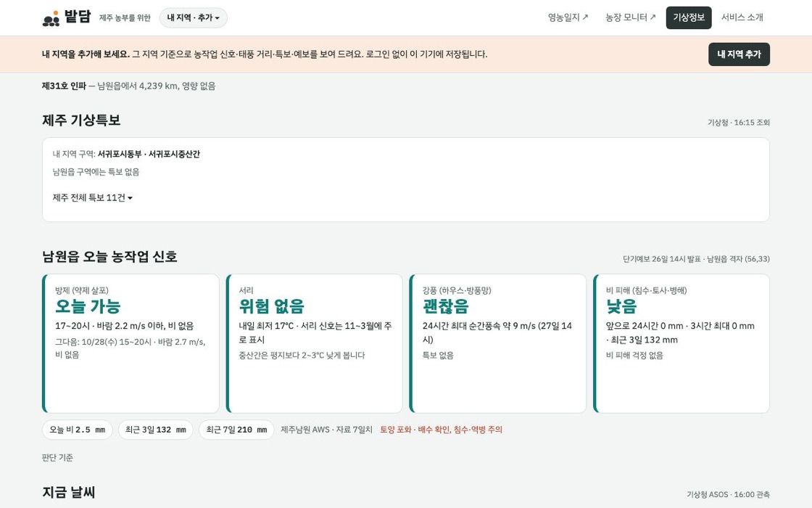Viewport: 812px width, 508px height.
Task: Click 중산간은 평지보다 2~3°C 낮게 note
Action: click(x=302, y=356)
